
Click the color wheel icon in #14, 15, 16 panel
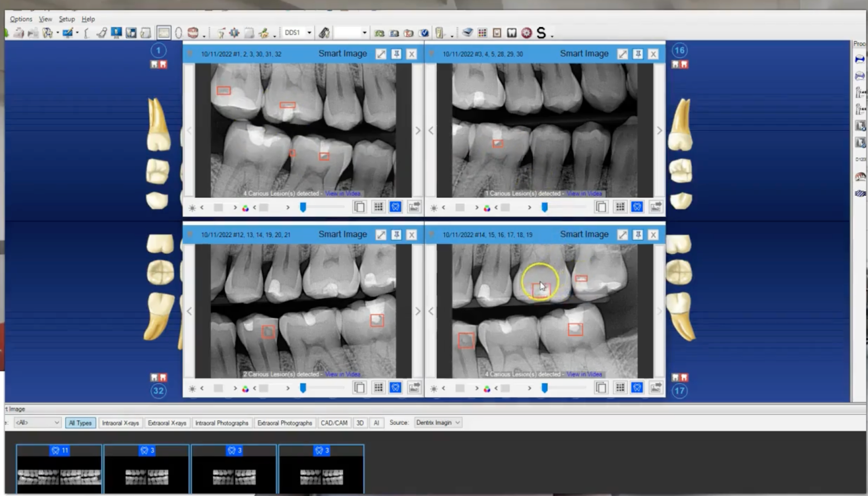[487, 388]
